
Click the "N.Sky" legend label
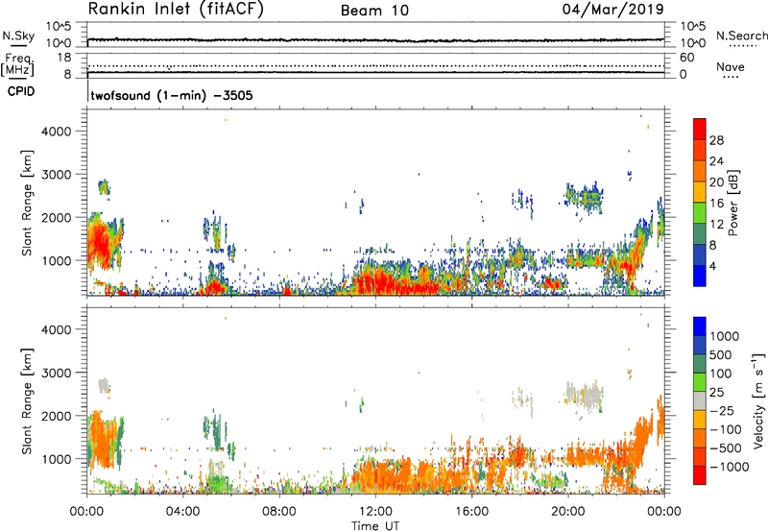[x=18, y=36]
